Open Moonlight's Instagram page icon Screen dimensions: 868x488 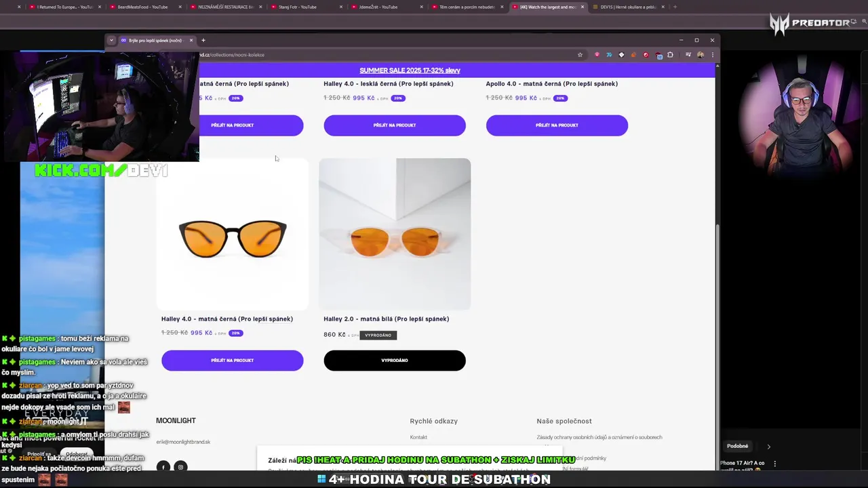click(x=180, y=467)
